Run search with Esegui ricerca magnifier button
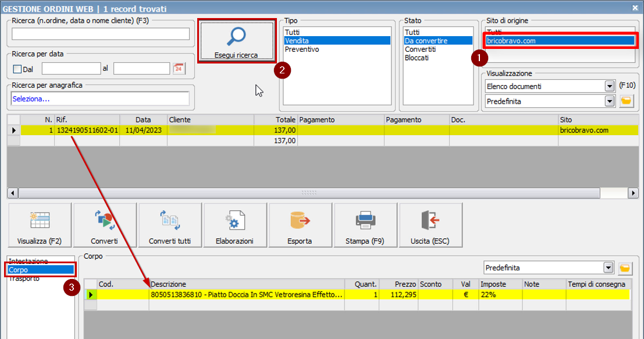Screen dimensions: 644x339 click(x=237, y=41)
